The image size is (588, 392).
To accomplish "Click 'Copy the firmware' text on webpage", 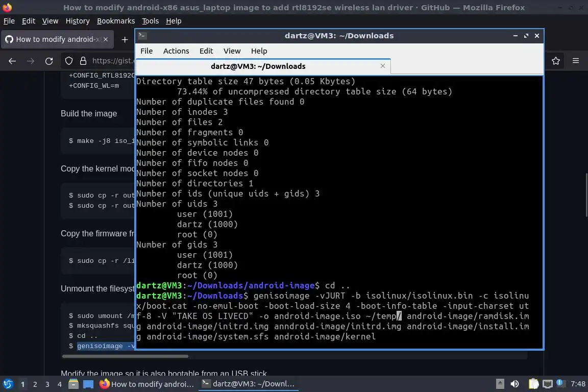I will (97, 233).
